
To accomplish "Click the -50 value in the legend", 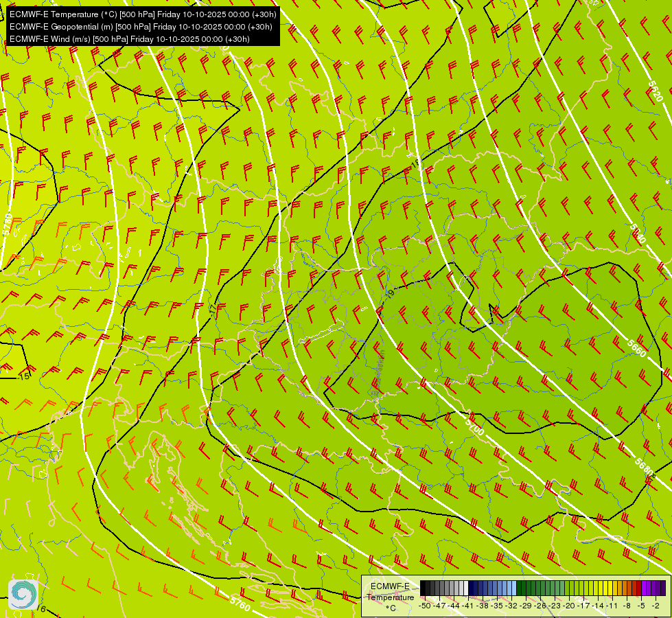I will (424, 606).
